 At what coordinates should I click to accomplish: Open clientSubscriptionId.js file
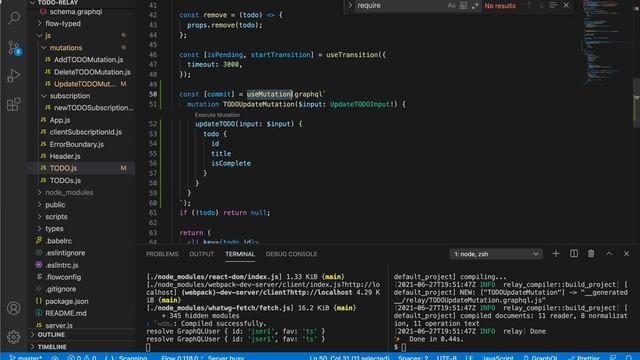coord(85,132)
